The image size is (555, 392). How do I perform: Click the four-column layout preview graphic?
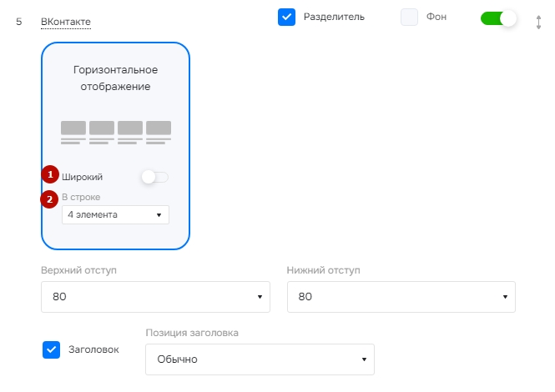[x=116, y=133]
